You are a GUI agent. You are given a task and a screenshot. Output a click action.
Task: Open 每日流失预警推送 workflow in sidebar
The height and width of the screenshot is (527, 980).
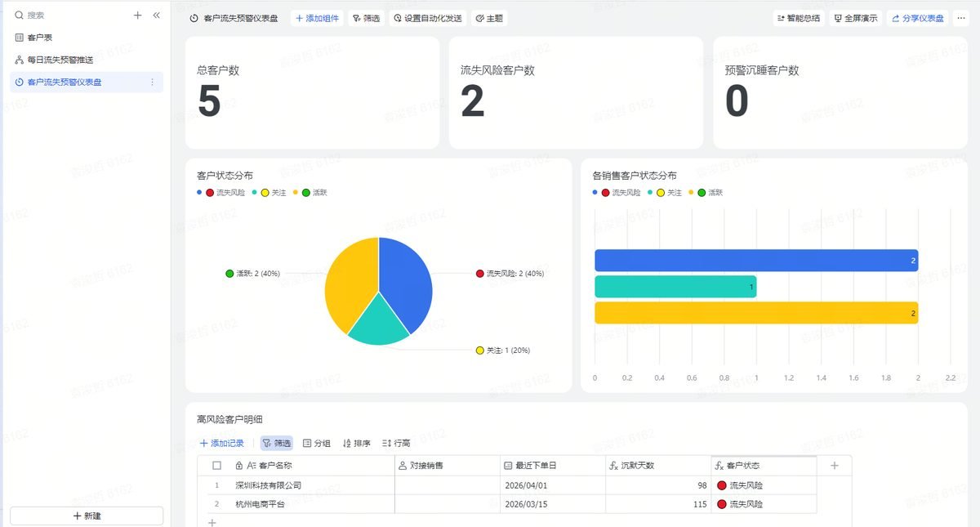coord(87,60)
